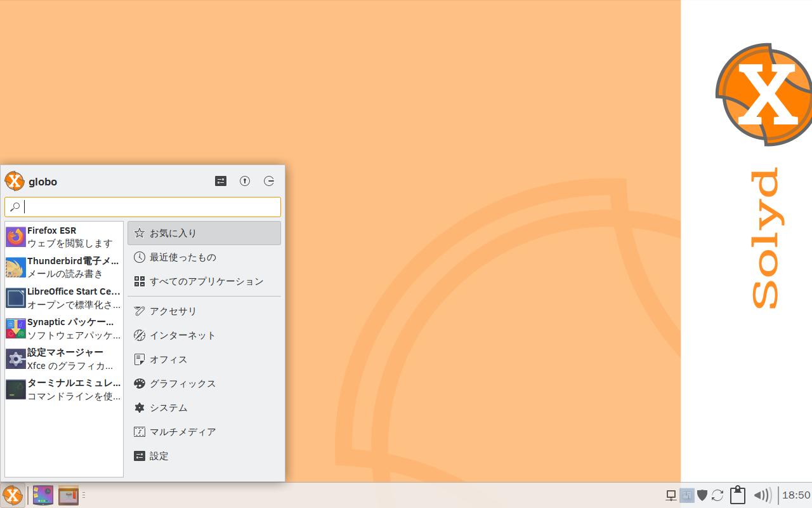Toggle the SolydX menu button on the panel
The height and width of the screenshot is (508, 812).
point(12,495)
